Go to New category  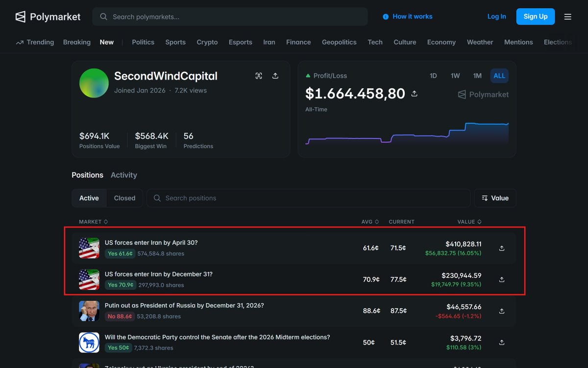(x=107, y=42)
